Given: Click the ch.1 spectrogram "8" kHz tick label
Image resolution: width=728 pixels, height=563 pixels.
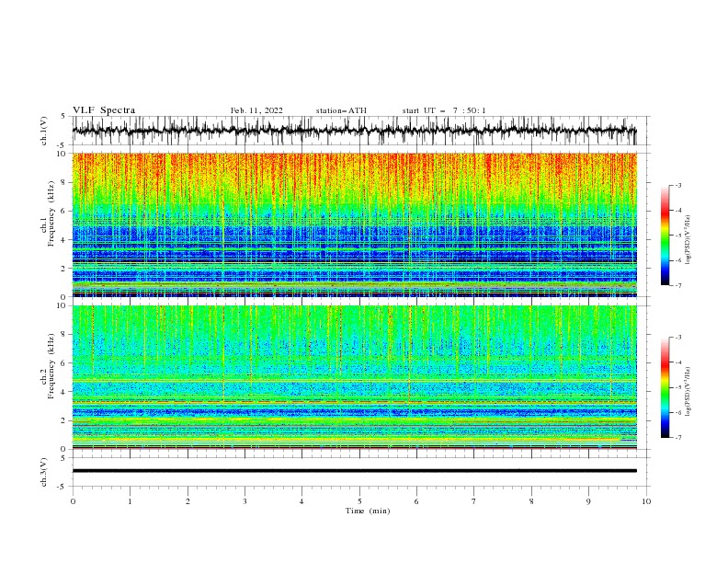Looking at the screenshot, I should pos(64,182).
